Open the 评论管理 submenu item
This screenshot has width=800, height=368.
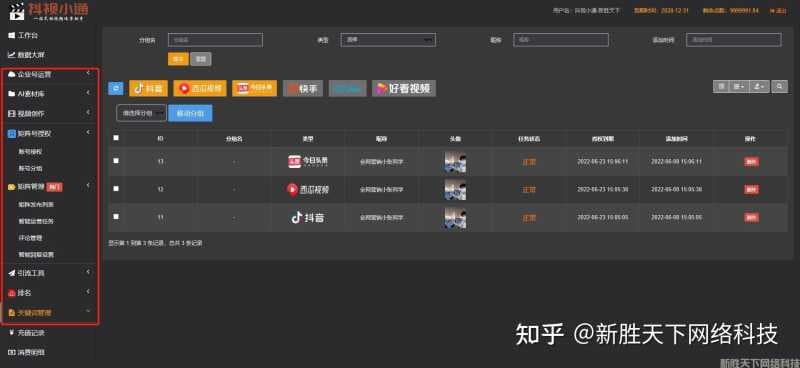click(x=31, y=238)
